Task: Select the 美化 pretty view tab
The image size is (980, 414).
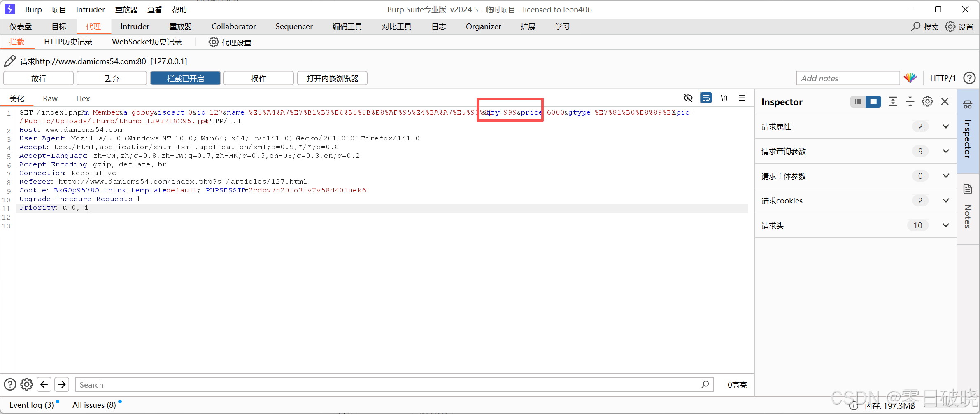Action: (x=17, y=98)
